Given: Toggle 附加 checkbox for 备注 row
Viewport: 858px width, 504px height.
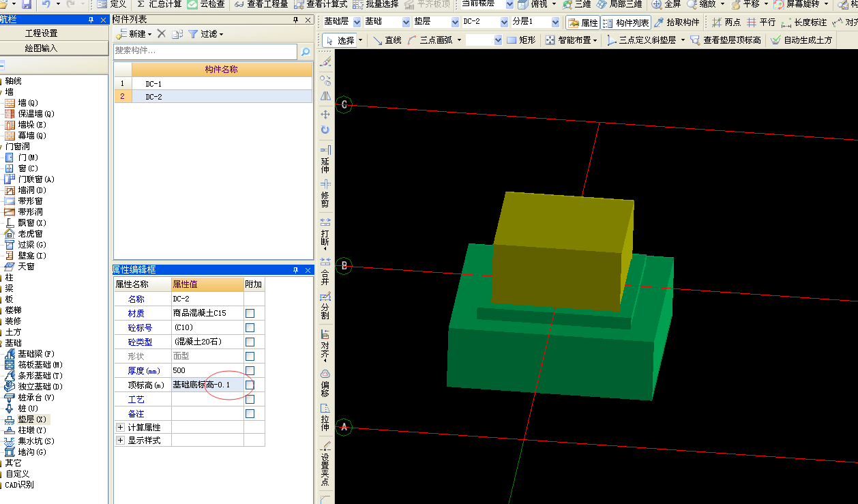Looking at the screenshot, I should (x=250, y=413).
